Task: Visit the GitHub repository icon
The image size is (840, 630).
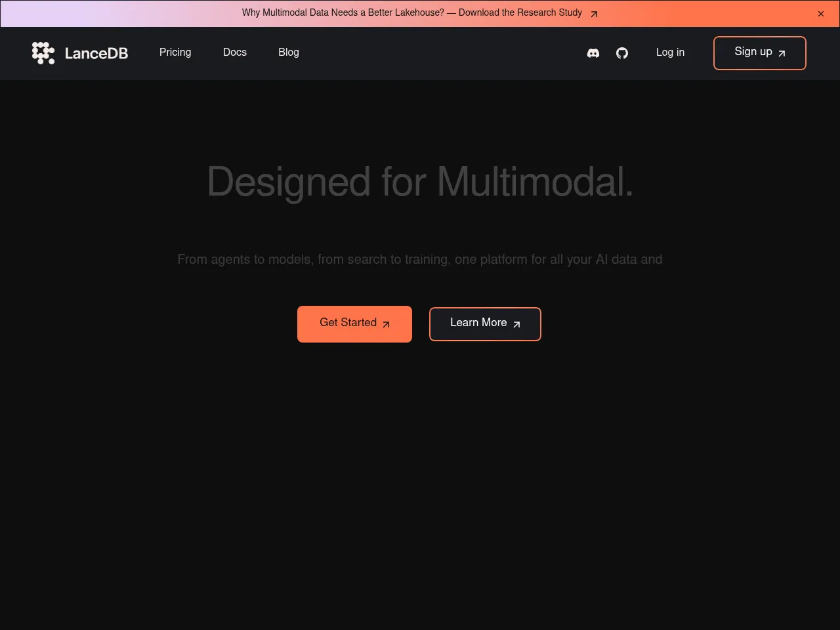Action: (x=621, y=53)
